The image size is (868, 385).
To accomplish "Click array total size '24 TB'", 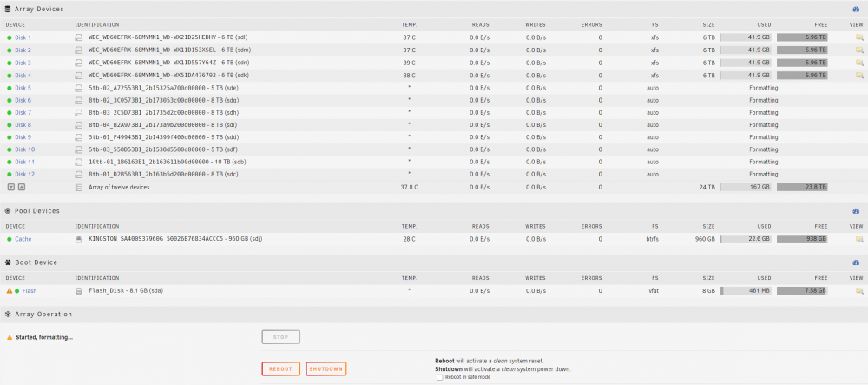I will click(707, 187).
